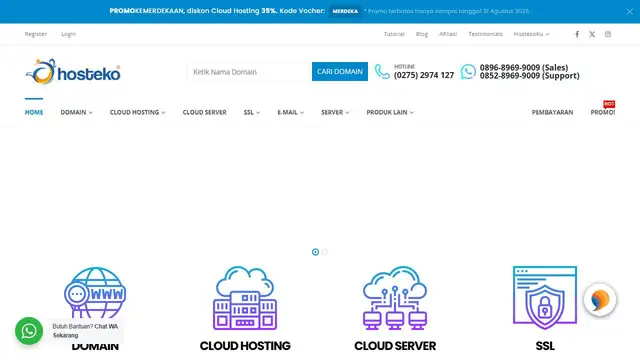Screen dimensions: 640x360
Task: Go to the Home menu item
Action: pyautogui.click(x=34, y=112)
